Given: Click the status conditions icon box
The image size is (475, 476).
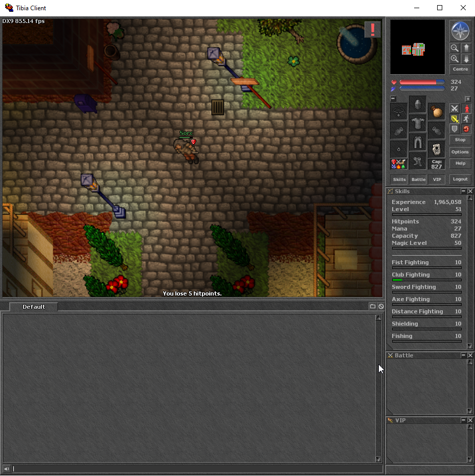Looking at the screenshot, I should pos(398,164).
